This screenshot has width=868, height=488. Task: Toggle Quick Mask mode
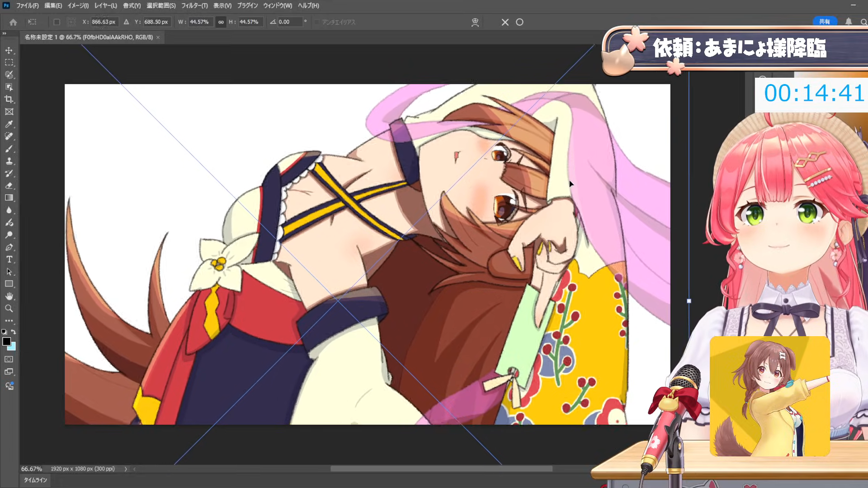[x=9, y=359]
